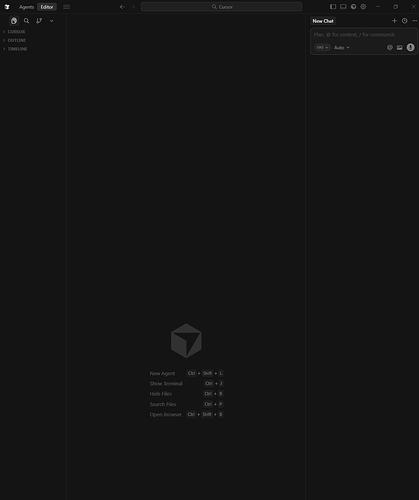419x500 pixels.
Task: Open the hamburger application menu
Action: pos(67,7)
